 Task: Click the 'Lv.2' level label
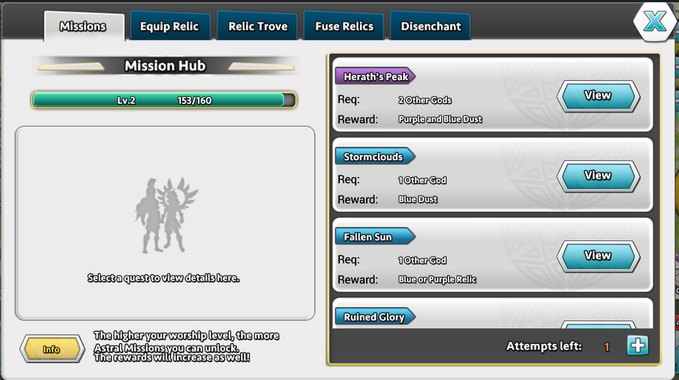pos(126,101)
